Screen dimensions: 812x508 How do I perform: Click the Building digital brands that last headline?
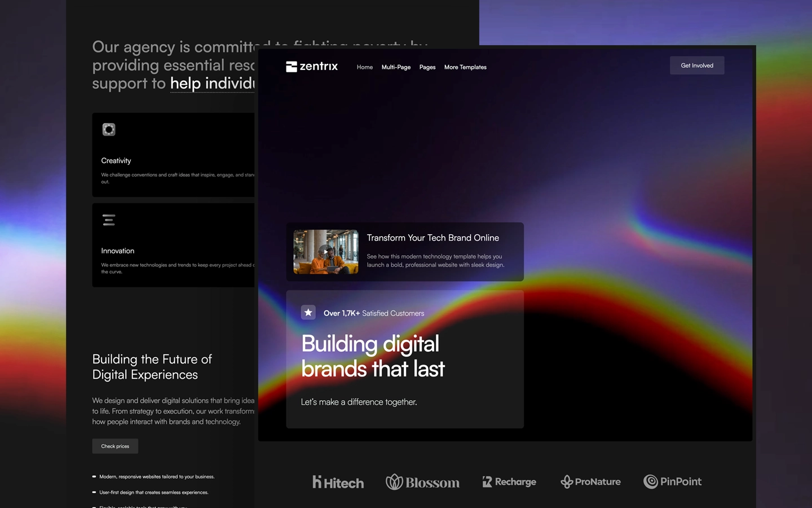[x=373, y=356]
